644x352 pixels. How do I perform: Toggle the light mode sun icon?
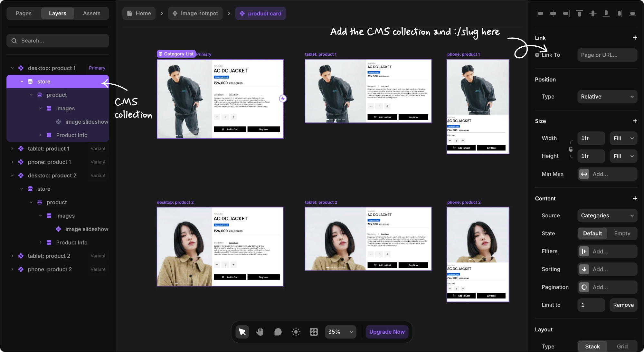[x=296, y=332]
